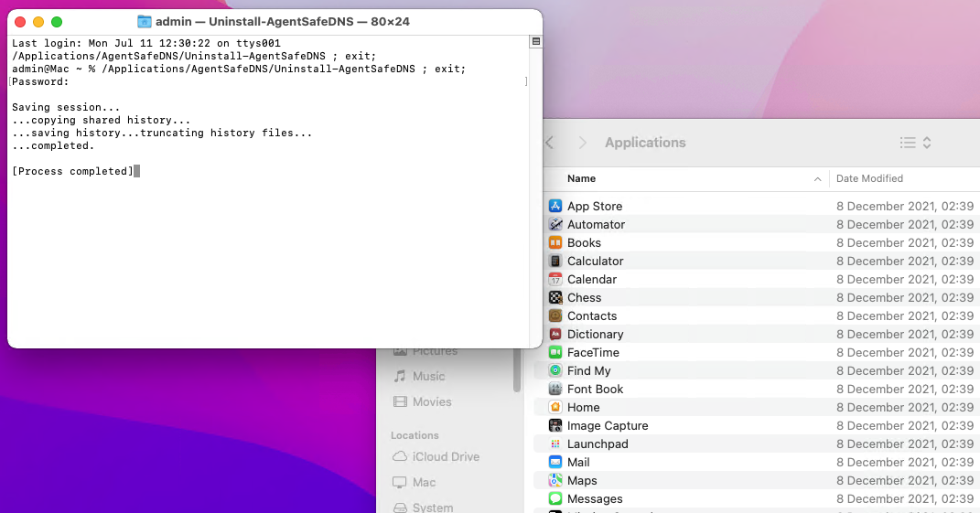The height and width of the screenshot is (513, 980).
Task: Click the App Store icon in Finder list
Action: pyautogui.click(x=555, y=206)
